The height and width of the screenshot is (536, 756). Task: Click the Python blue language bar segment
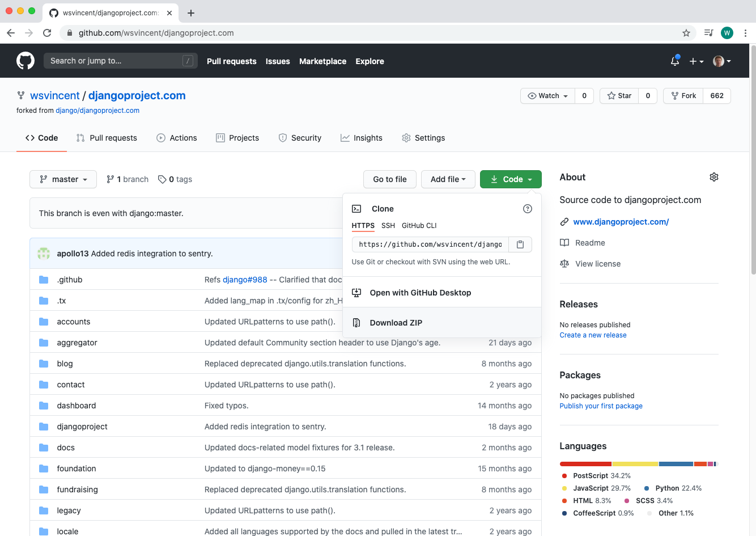676,464
